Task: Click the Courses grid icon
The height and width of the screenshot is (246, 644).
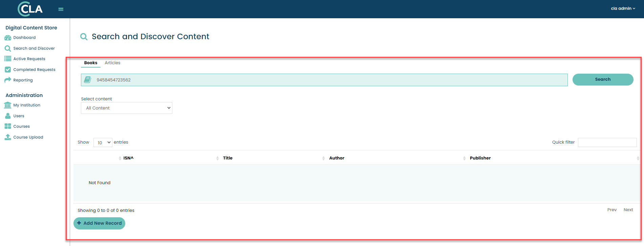Action: pos(8,126)
